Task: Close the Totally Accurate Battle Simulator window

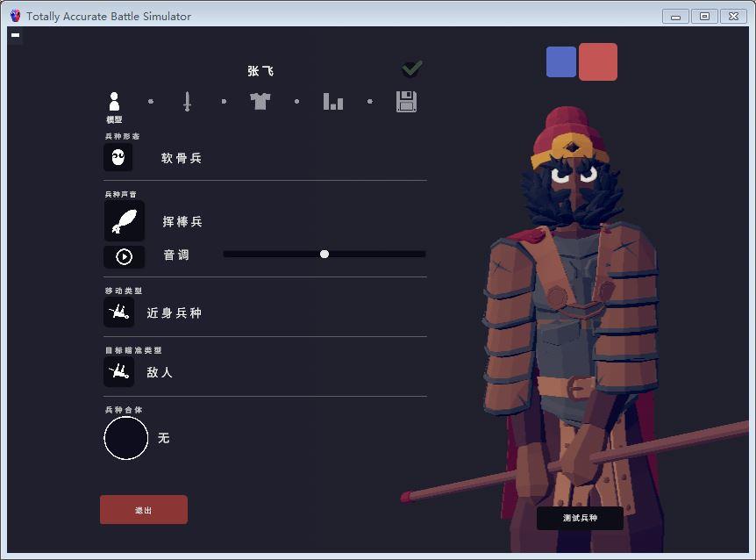Action: tap(733, 17)
